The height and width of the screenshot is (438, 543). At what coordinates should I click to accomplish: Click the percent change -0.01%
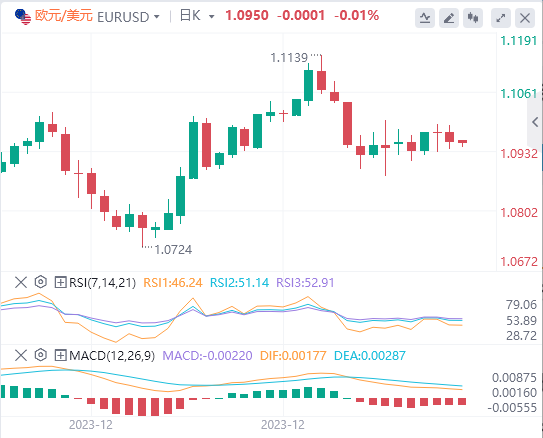pos(356,16)
